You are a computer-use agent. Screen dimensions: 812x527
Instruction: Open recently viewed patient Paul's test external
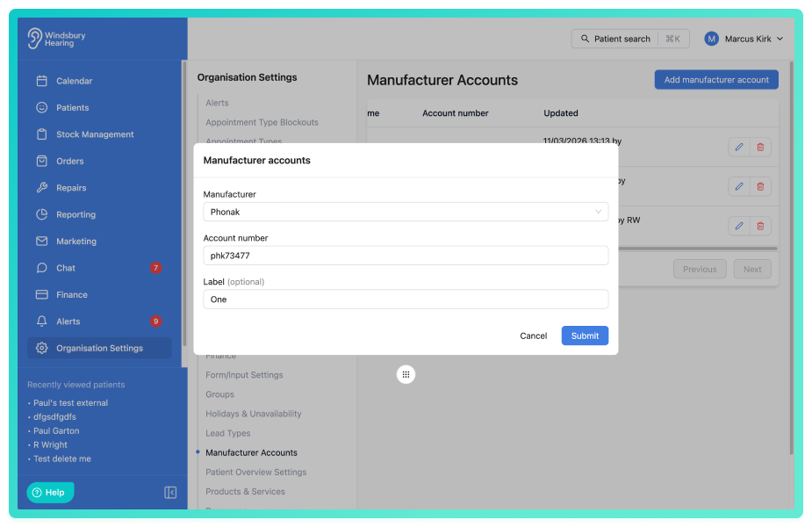tap(70, 402)
